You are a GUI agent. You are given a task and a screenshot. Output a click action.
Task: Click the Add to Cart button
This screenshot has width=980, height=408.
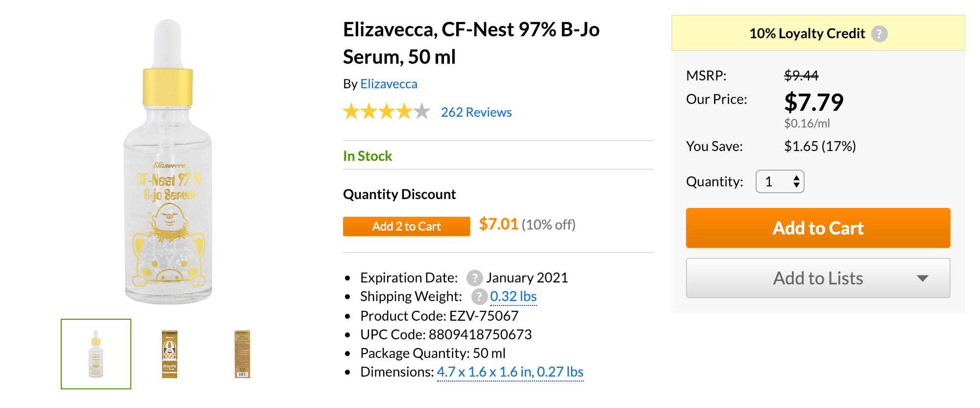(818, 228)
